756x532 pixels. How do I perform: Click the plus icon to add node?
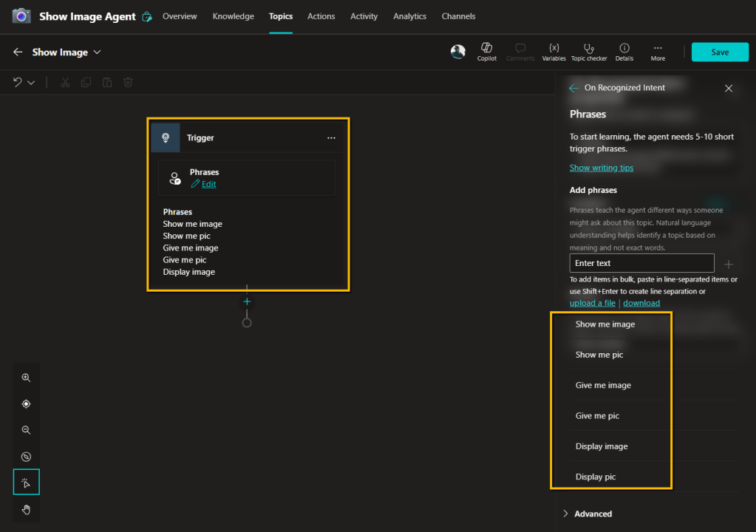coord(247,301)
